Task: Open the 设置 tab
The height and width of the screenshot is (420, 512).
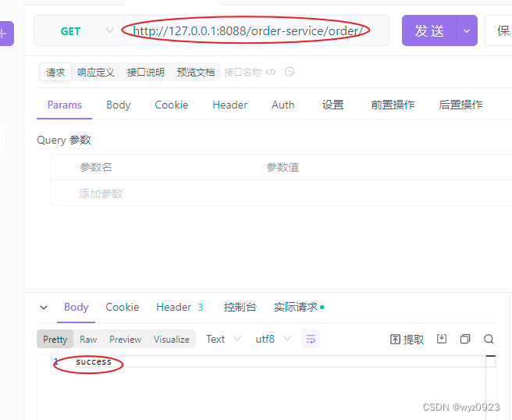Action: pyautogui.click(x=332, y=105)
